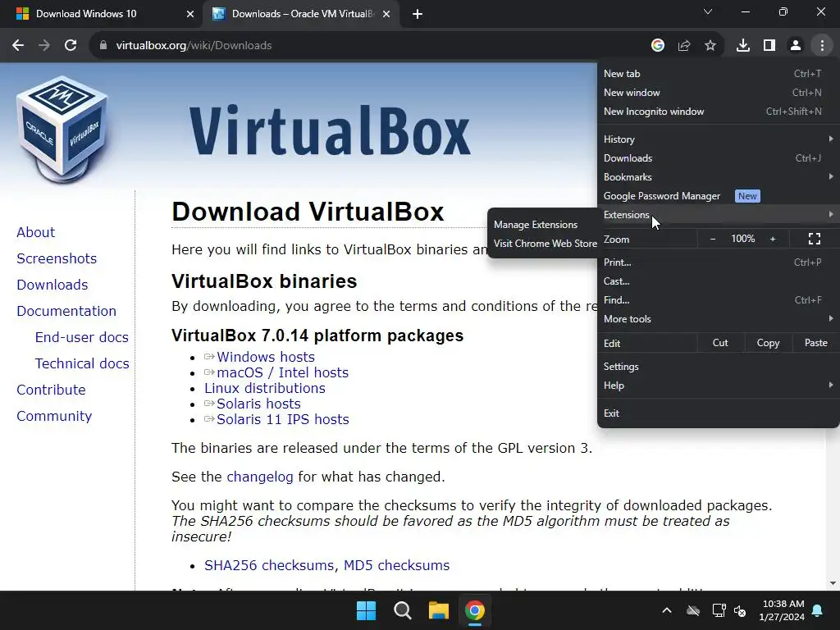
Task: Reload the VirtualBox downloads page
Action: click(71, 46)
